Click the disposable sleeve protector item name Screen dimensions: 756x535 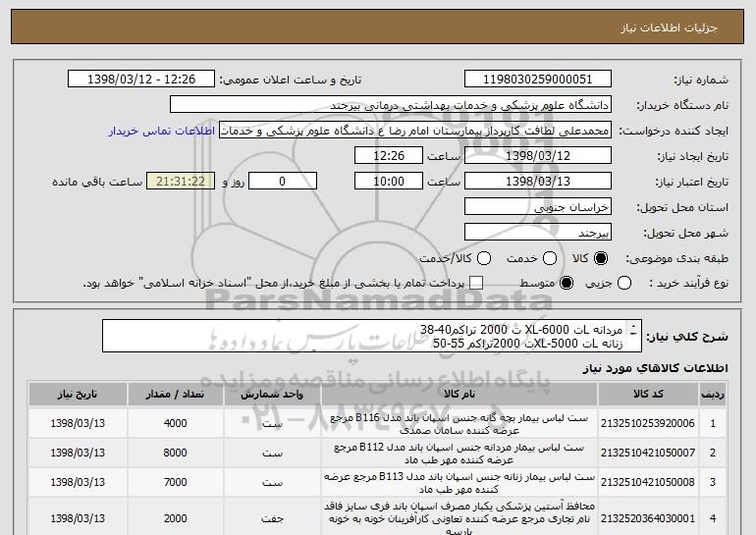(x=459, y=518)
